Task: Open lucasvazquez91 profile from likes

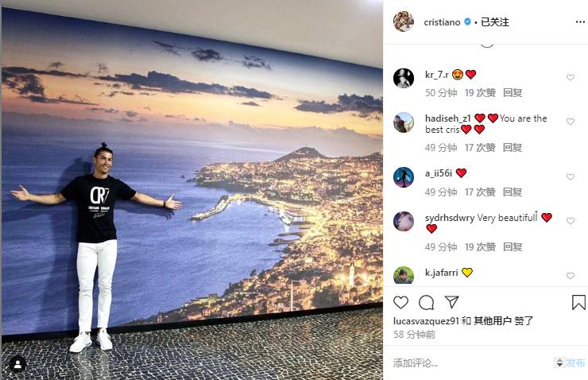Action: pos(426,320)
